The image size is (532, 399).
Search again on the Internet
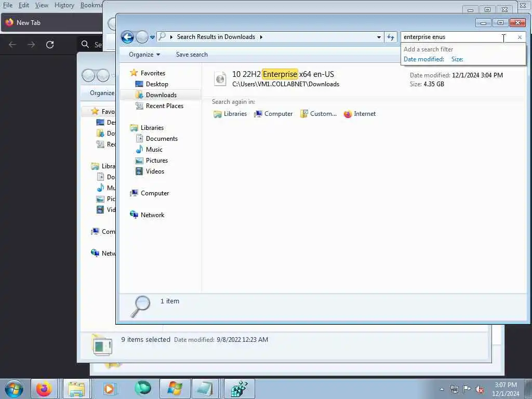coord(360,114)
